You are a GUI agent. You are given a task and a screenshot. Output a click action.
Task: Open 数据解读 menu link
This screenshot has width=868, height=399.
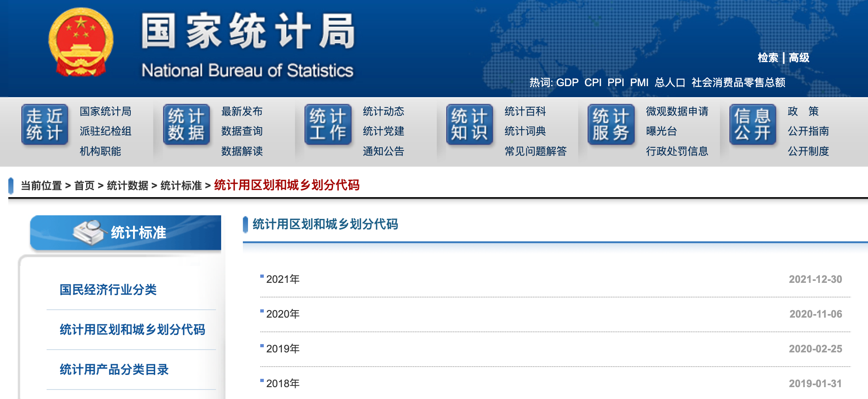tap(242, 151)
